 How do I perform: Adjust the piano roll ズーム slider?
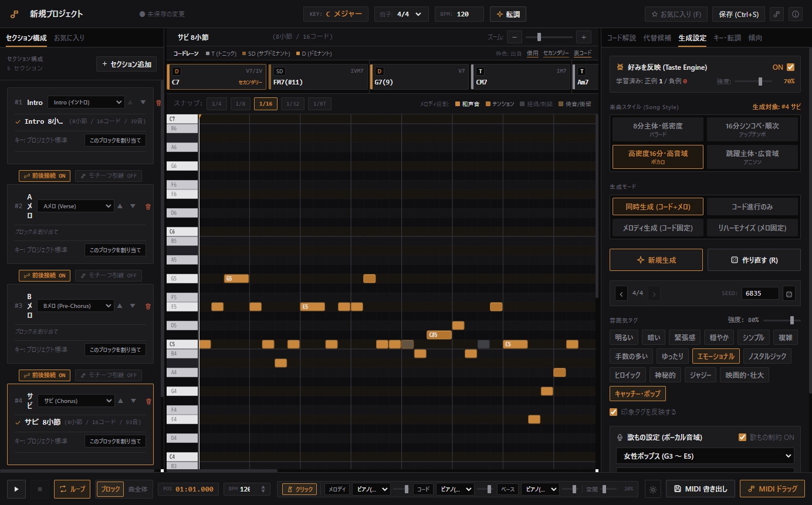(x=549, y=37)
